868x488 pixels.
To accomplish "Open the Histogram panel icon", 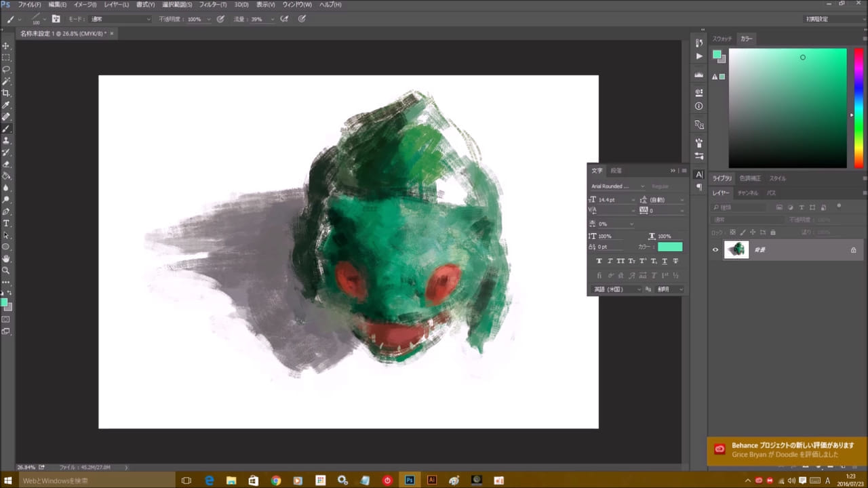I will pos(699,75).
